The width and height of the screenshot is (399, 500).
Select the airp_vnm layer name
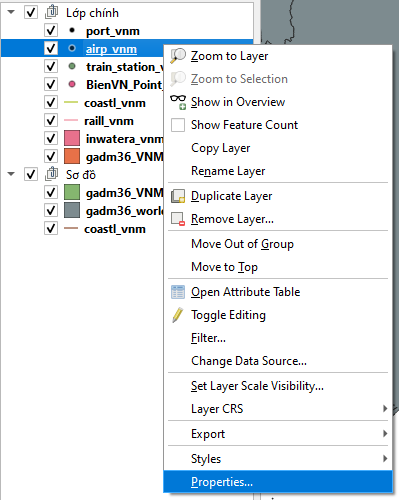[x=111, y=49]
